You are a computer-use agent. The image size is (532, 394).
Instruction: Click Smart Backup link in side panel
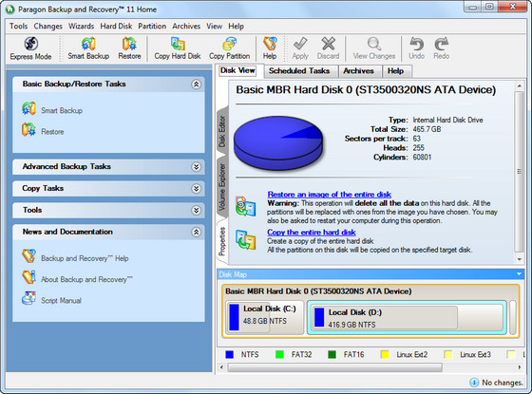click(62, 110)
